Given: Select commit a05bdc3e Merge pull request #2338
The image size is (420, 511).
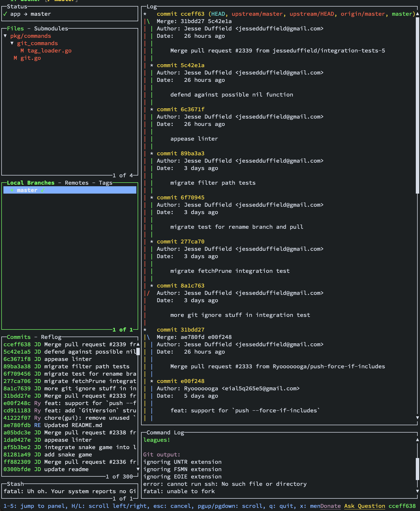Looking at the screenshot, I should tap(70, 433).
